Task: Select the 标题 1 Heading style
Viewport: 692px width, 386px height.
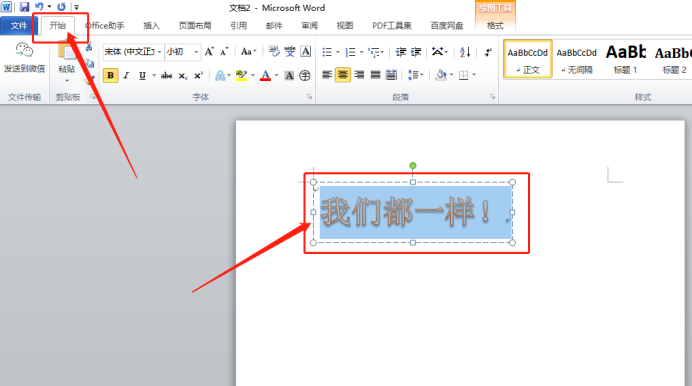Action: [x=625, y=59]
